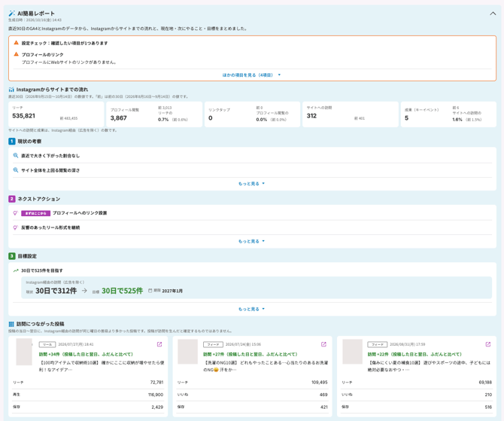Click the trend arrow icon beside 30日で525件を目指す
504x421 pixels.
coord(16,270)
